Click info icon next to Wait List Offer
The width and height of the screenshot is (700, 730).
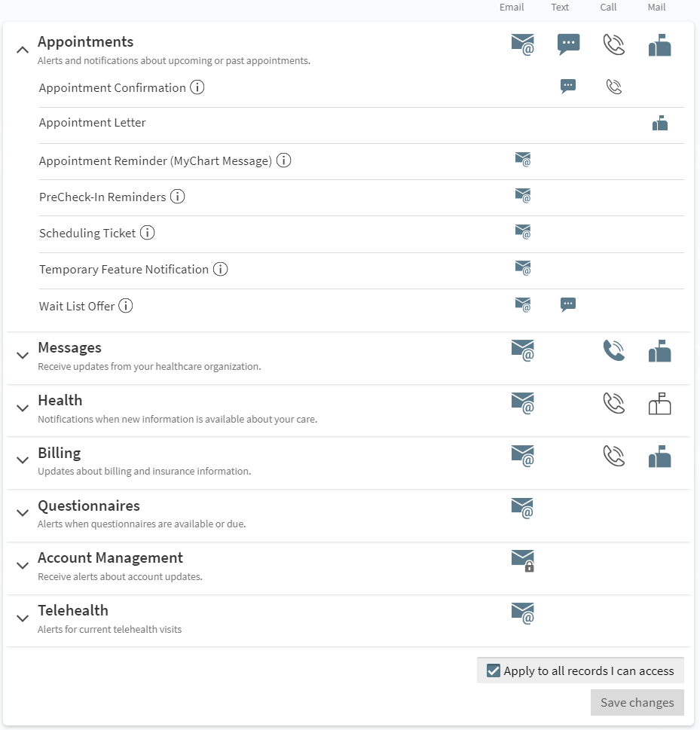[x=126, y=306]
